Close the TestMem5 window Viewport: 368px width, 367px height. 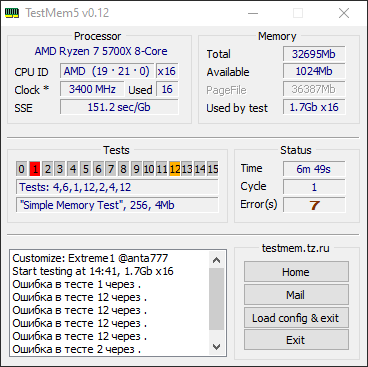pos(344,13)
